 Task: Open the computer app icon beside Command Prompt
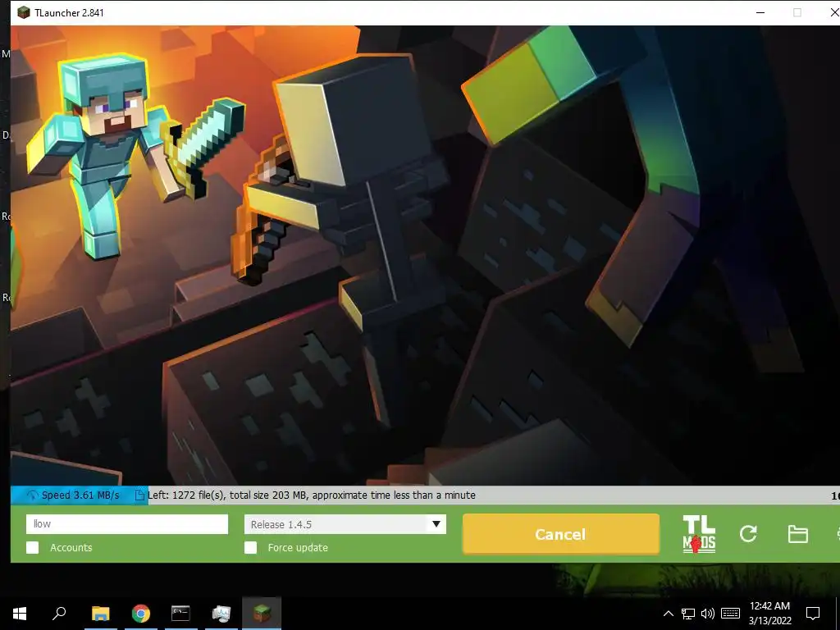221,614
